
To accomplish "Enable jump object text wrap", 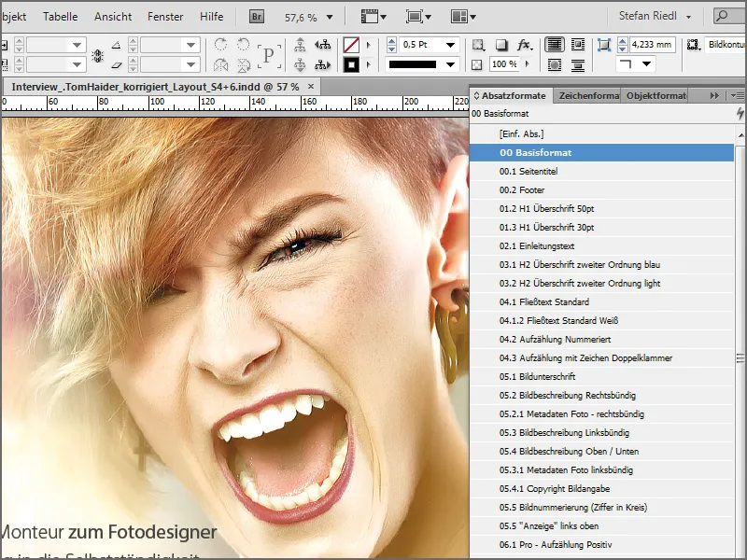I will click(578, 64).
